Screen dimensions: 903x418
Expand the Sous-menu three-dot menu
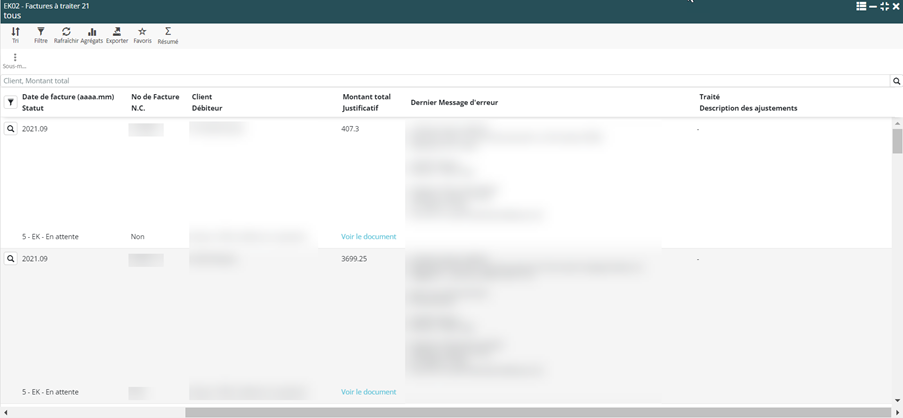tap(14, 58)
